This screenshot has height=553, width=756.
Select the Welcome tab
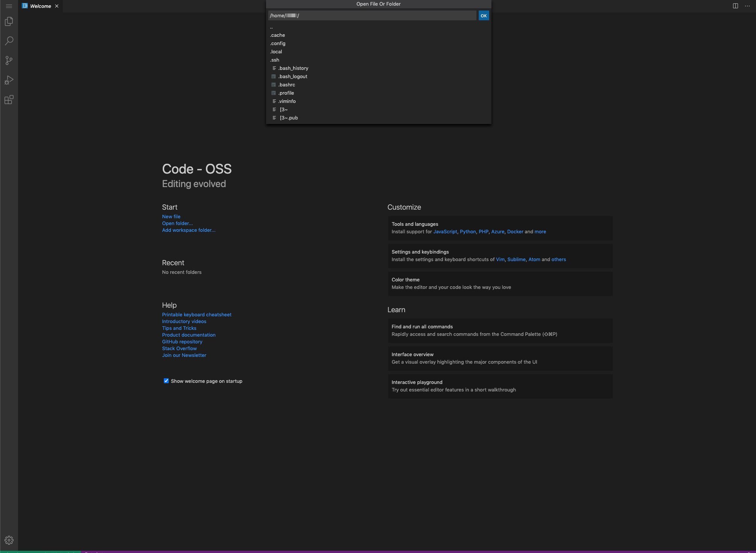click(41, 6)
